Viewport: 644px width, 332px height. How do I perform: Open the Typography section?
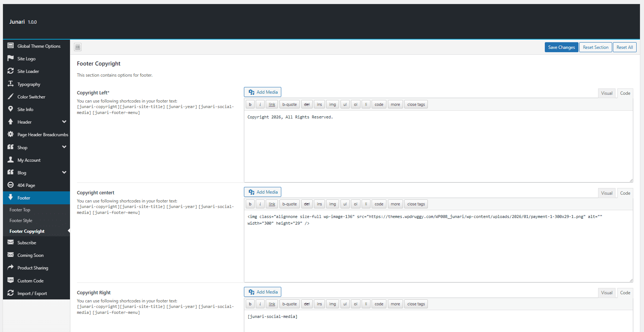tap(36, 84)
